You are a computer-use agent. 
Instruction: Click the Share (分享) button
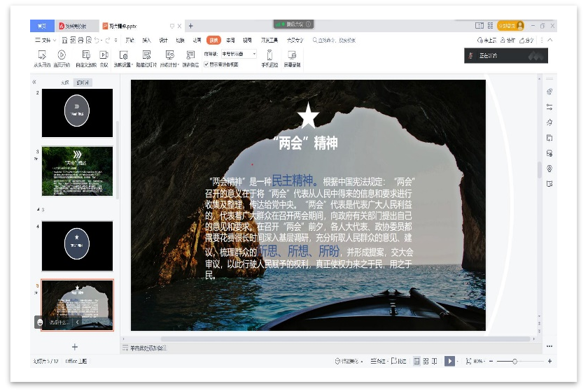pyautogui.click(x=526, y=41)
